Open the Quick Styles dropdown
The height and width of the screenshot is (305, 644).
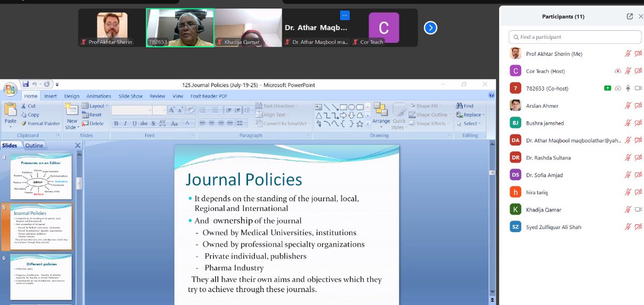(x=399, y=124)
